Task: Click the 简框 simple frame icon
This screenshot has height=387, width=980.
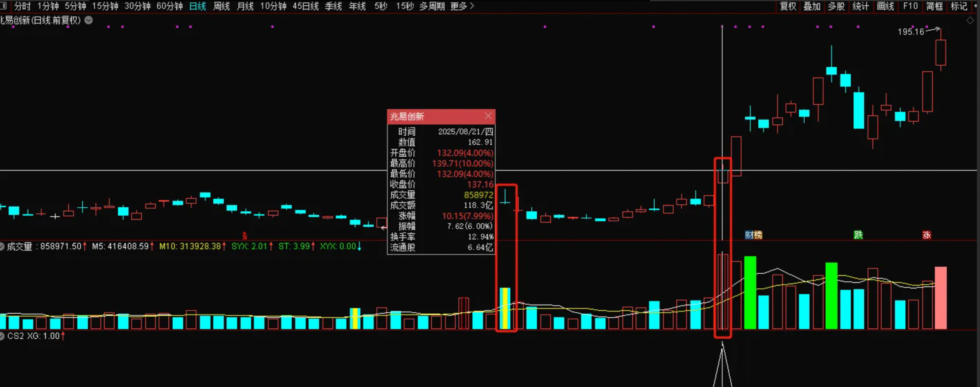Action: 934,7
